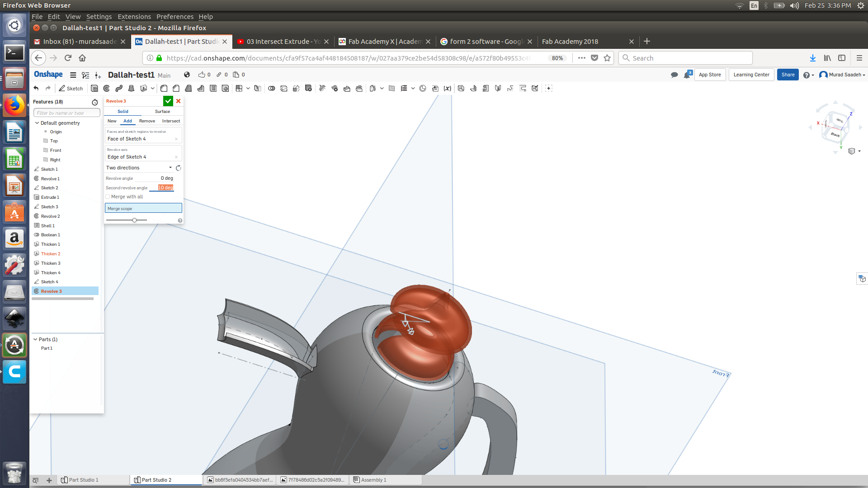868x488 pixels.
Task: Open the Sketch tool
Action: tap(71, 89)
